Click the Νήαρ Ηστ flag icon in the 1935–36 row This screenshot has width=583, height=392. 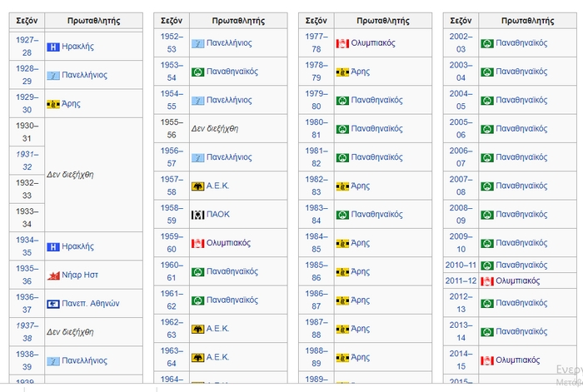pos(53,275)
